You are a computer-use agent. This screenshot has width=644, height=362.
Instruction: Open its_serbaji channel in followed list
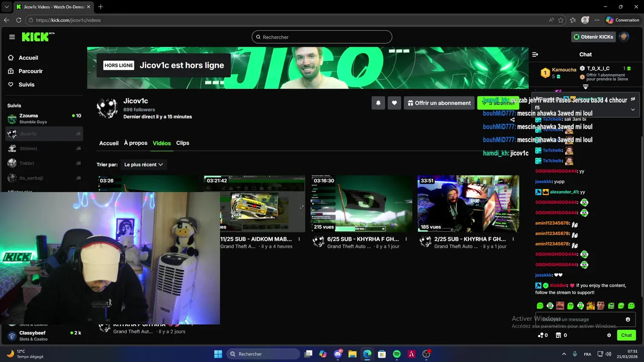click(44, 178)
